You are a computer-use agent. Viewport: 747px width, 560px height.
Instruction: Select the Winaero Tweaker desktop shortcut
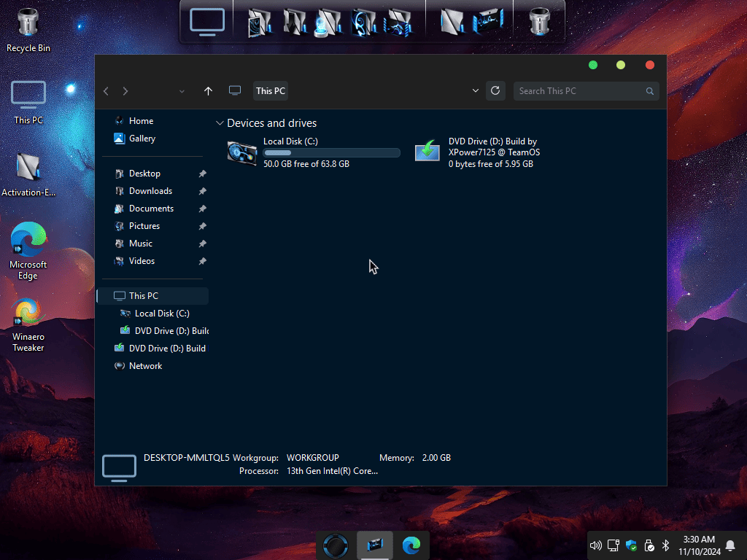pyautogui.click(x=28, y=324)
